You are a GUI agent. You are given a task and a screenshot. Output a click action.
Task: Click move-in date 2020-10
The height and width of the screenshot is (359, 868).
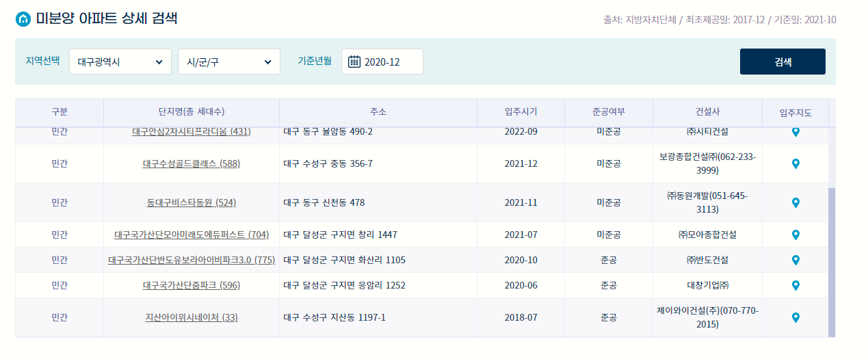[521, 260]
